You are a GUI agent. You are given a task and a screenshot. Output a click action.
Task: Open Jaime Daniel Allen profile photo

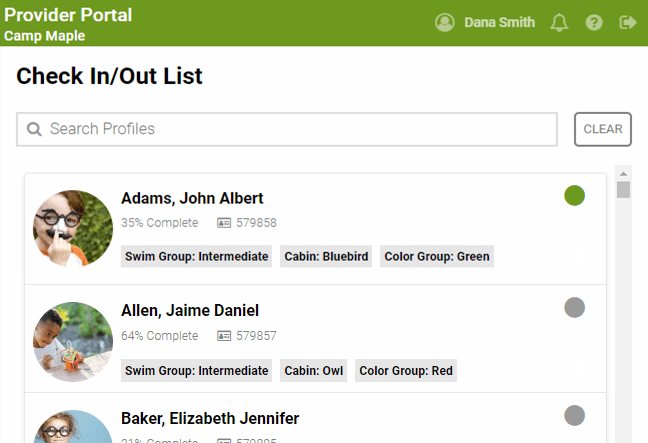point(73,341)
